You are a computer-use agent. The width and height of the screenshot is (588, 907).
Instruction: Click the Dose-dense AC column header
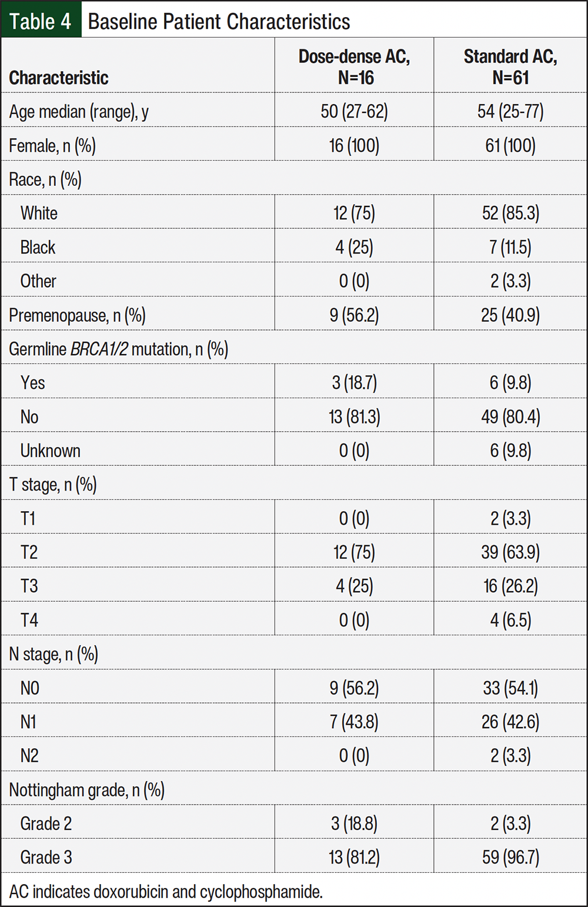coord(355,66)
